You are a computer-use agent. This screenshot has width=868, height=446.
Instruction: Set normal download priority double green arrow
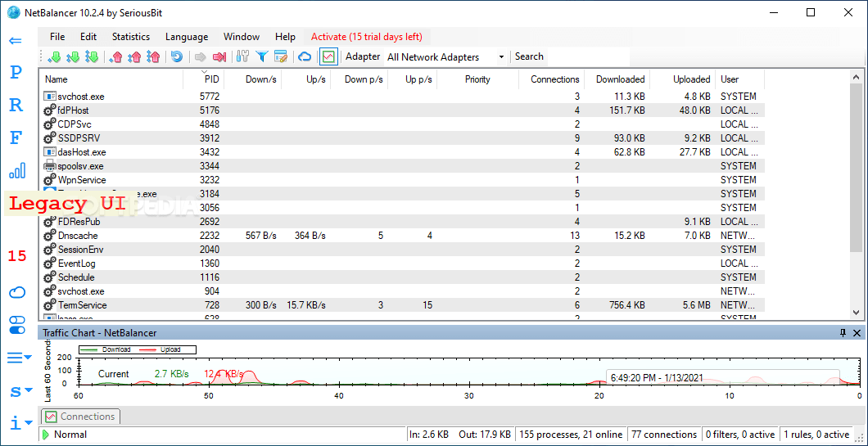pyautogui.click(x=73, y=56)
